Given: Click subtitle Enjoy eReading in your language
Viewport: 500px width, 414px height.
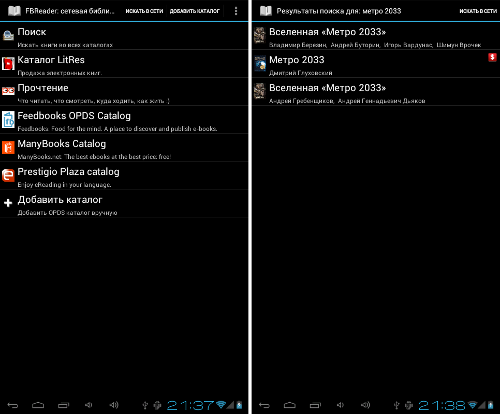Looking at the screenshot, I should 64,185.
